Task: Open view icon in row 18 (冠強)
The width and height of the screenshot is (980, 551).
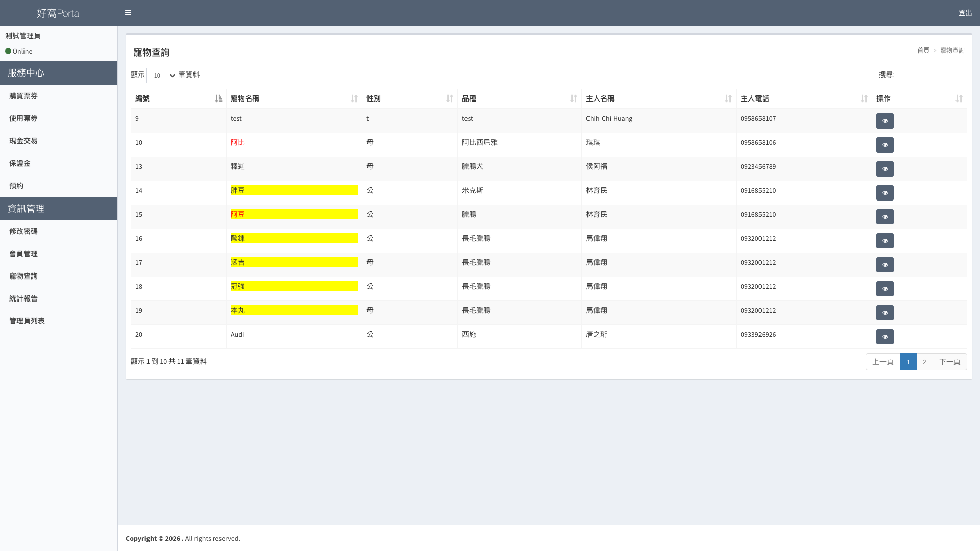Action: pos(885,289)
